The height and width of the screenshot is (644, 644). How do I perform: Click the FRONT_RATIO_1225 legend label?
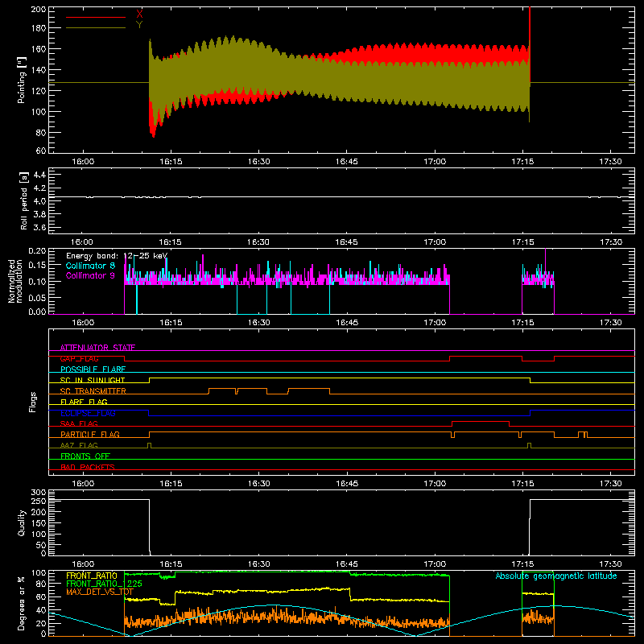coord(104,584)
